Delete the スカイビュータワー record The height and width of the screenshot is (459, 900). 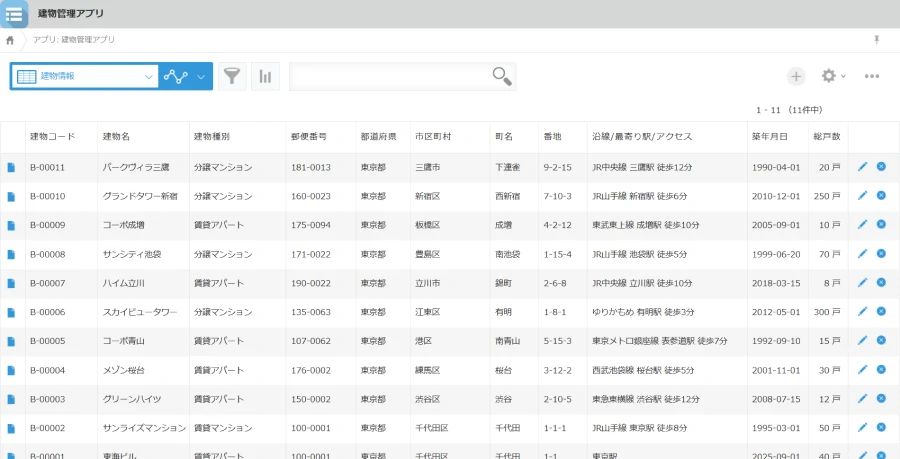click(x=881, y=311)
